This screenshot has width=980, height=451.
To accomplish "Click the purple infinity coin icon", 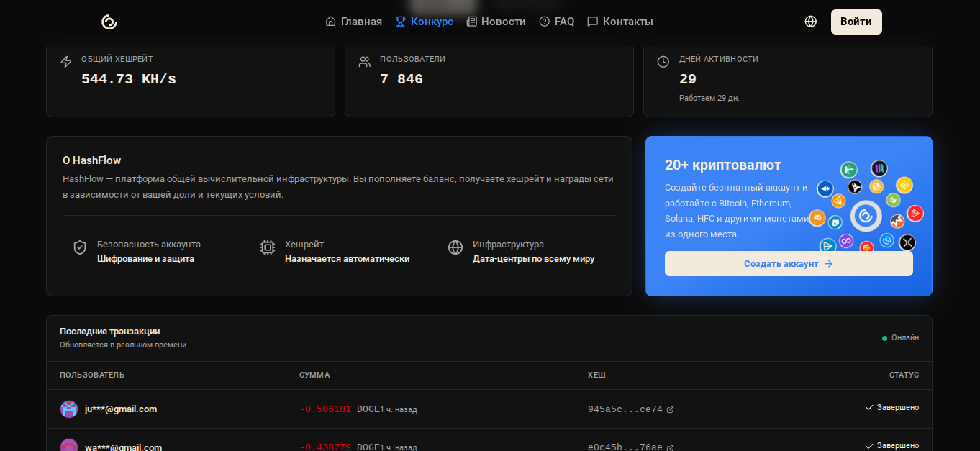I will tap(846, 241).
